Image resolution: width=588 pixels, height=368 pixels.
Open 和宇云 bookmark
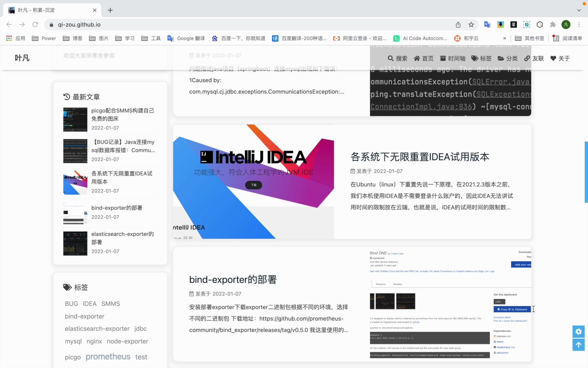(467, 38)
